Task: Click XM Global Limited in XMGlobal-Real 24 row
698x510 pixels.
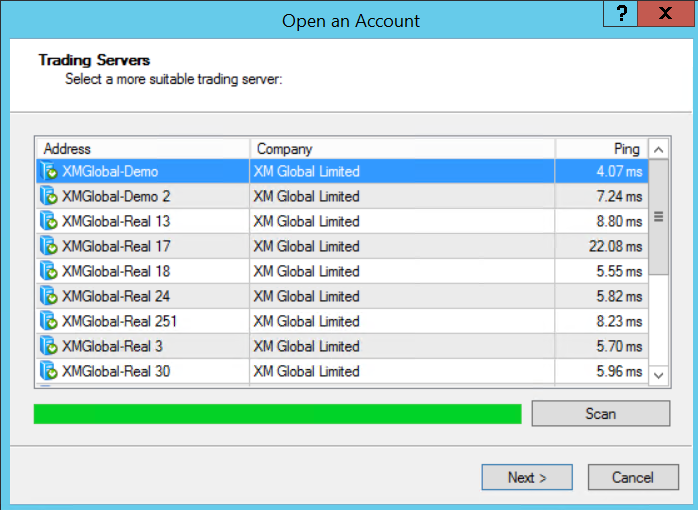Action: (307, 296)
